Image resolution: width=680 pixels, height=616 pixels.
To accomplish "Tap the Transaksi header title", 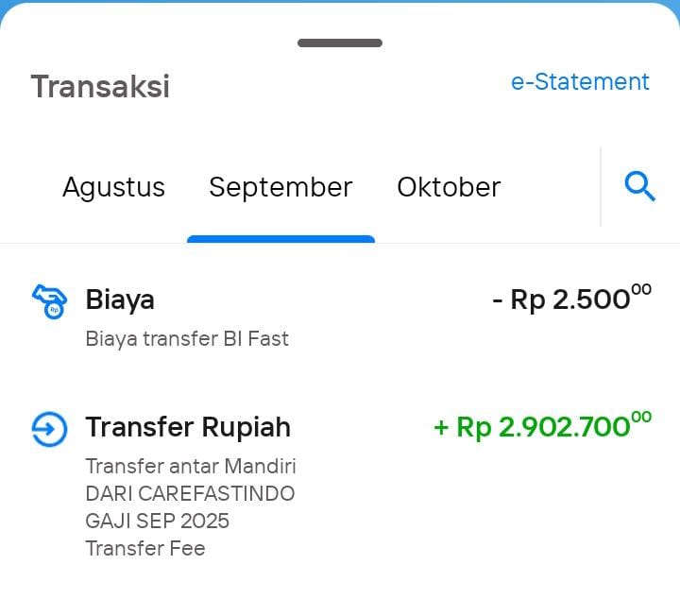I will click(x=100, y=86).
